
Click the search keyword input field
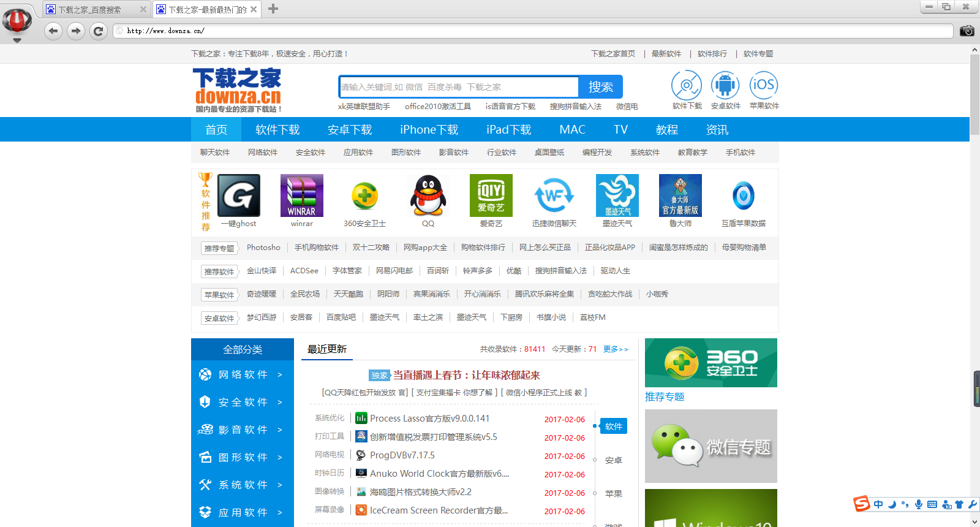tap(458, 87)
